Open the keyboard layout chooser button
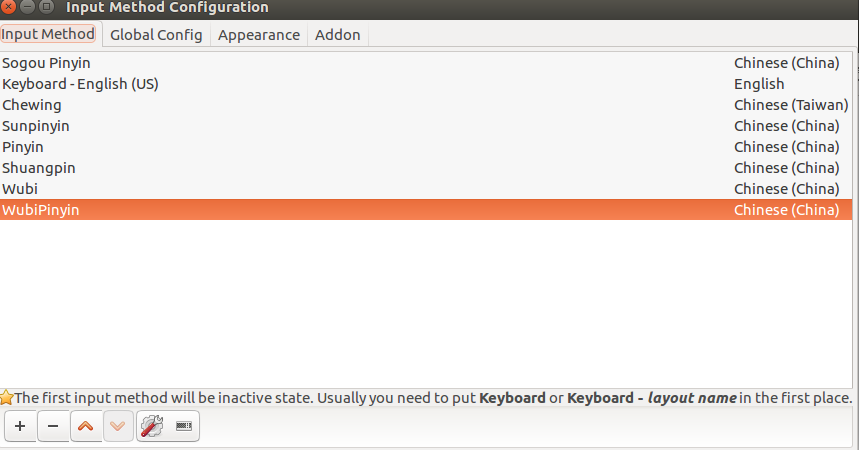859x450 pixels. (x=184, y=426)
